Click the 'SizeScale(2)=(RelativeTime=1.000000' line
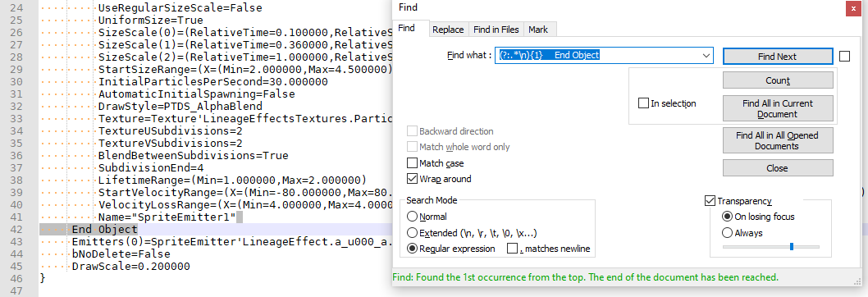The height and width of the screenshot is (297, 868). click(x=245, y=57)
